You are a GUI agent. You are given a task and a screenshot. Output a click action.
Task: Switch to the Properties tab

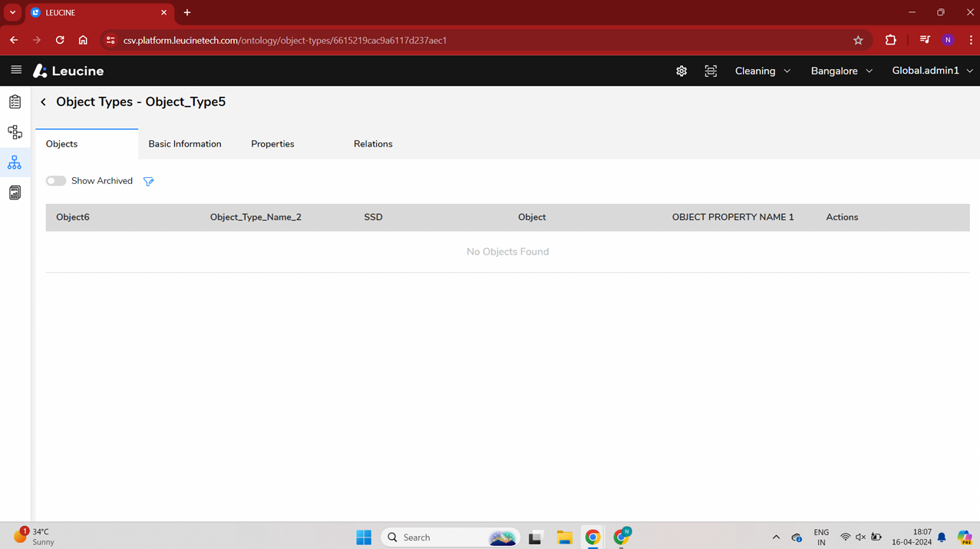click(272, 144)
